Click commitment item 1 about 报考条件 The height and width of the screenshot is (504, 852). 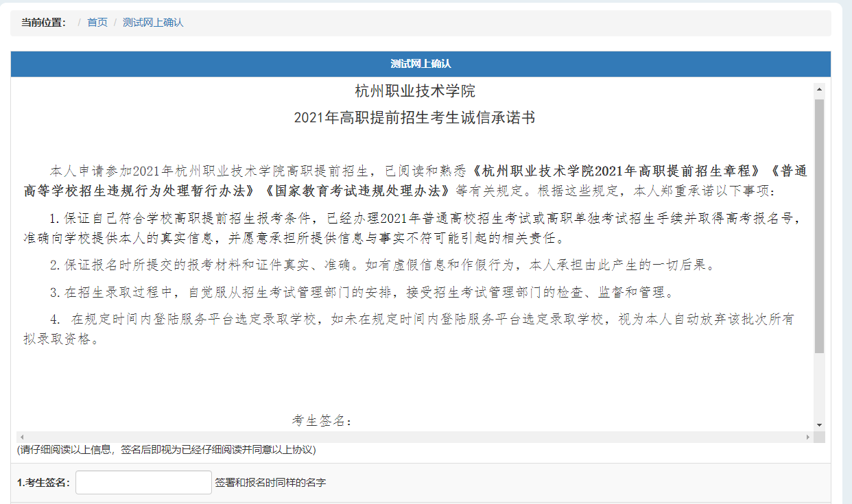click(414, 228)
